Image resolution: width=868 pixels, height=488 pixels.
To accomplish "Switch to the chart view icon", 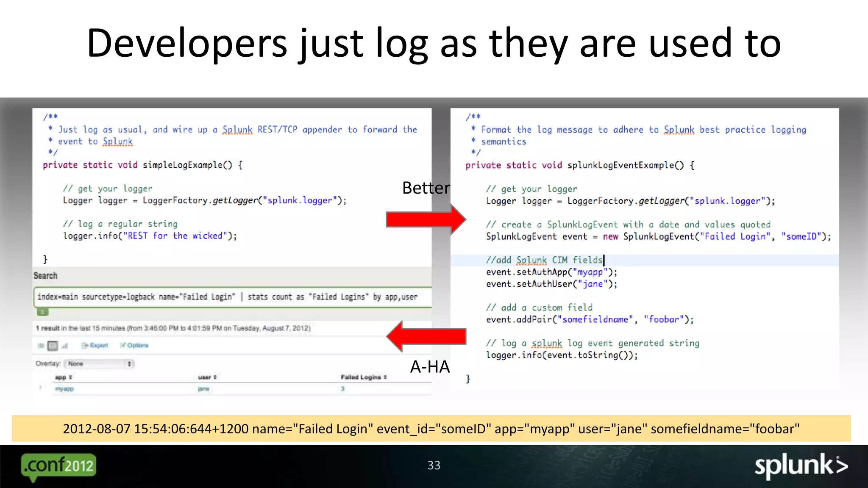I will pos(64,346).
